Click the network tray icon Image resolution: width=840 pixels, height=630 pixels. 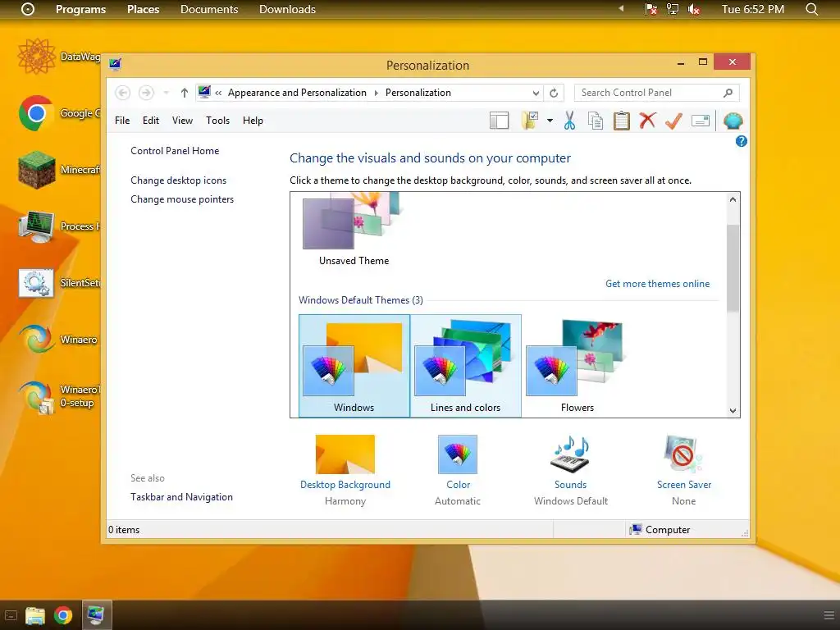(673, 9)
